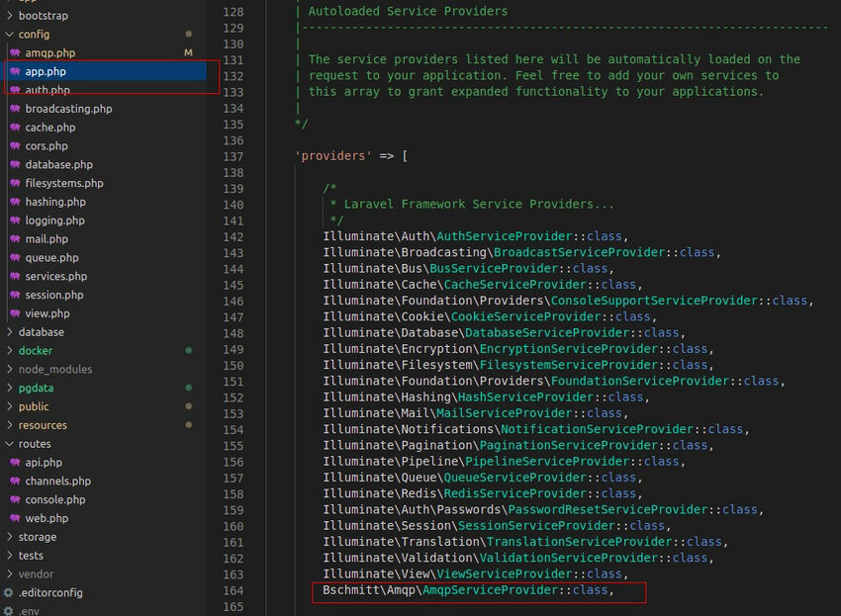
Task: Click QueueServiceProvider class name
Action: tap(515, 478)
